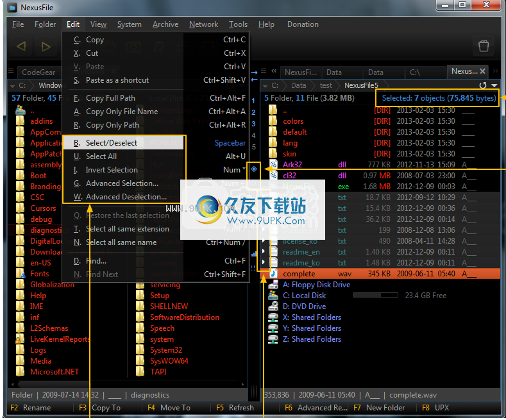Image resolution: width=506 pixels, height=420 pixels.
Task: Click F4 Move To in the function bar
Action: click(169, 408)
